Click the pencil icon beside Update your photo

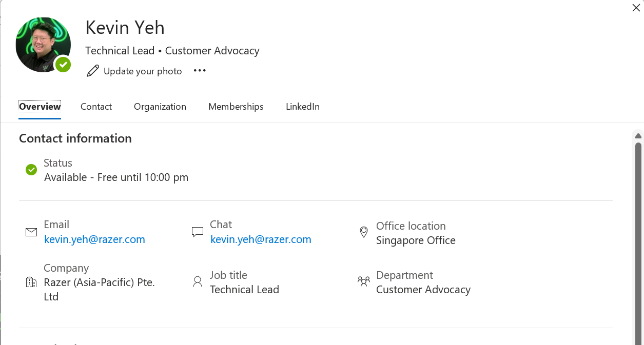[93, 71]
